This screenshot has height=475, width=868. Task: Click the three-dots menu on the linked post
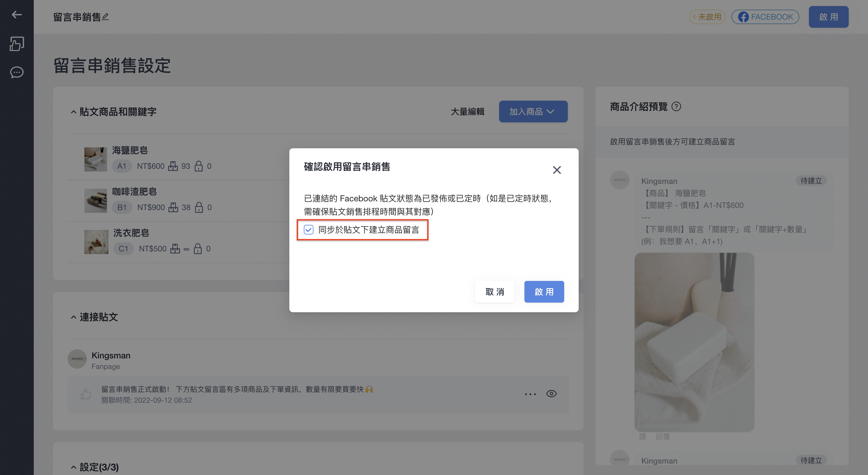(530, 394)
